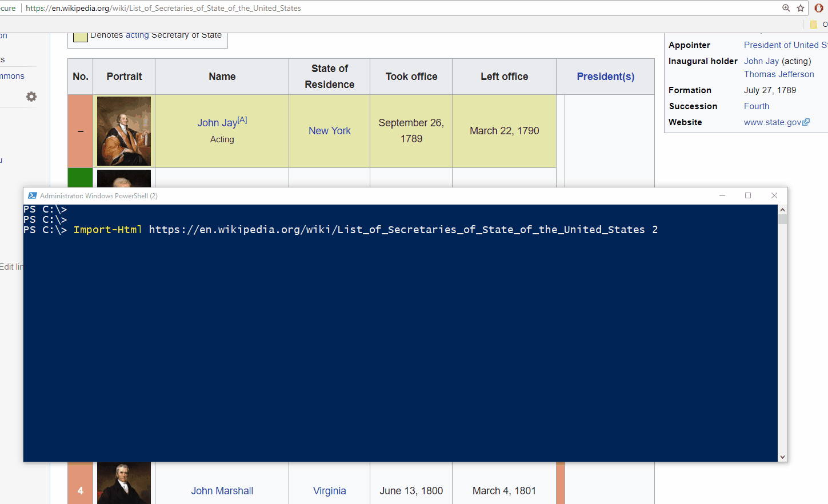Follow the New York state link

coord(330,131)
